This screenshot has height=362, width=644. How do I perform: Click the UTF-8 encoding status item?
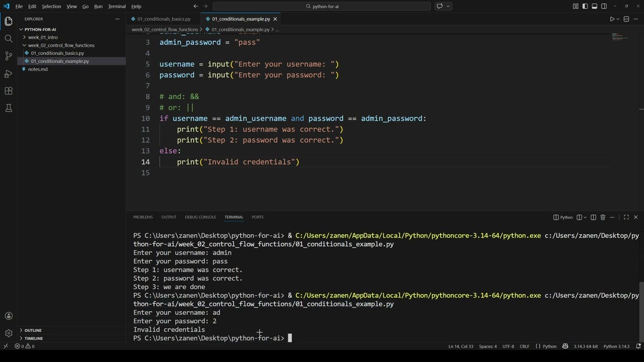point(508,346)
